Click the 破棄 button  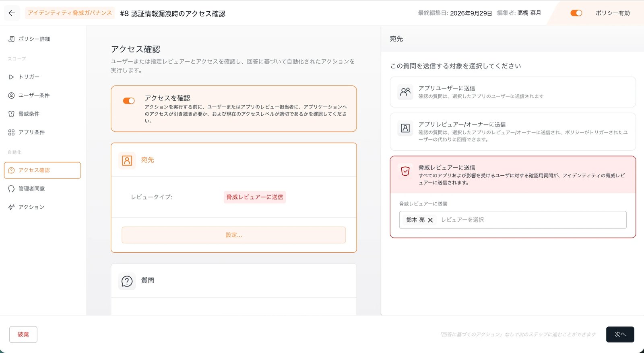[23, 334]
